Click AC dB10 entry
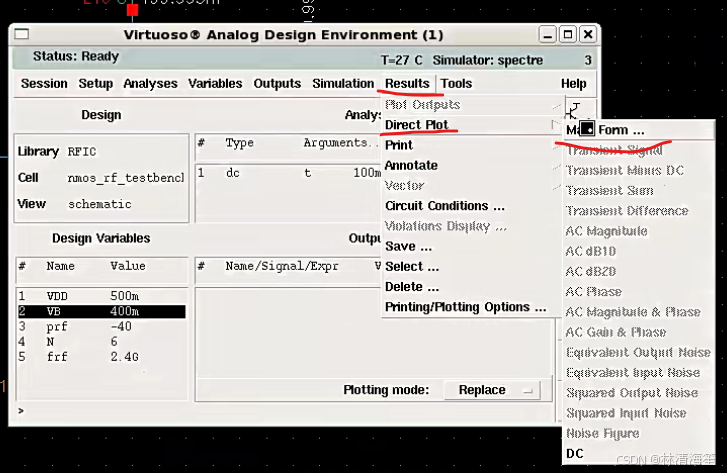This screenshot has height=473, width=727. [x=639, y=251]
